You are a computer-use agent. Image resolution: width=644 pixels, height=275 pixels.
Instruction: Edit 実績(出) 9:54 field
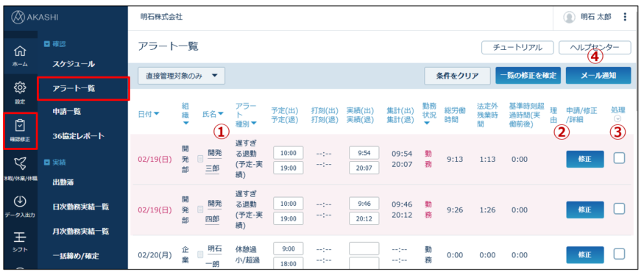[364, 152]
